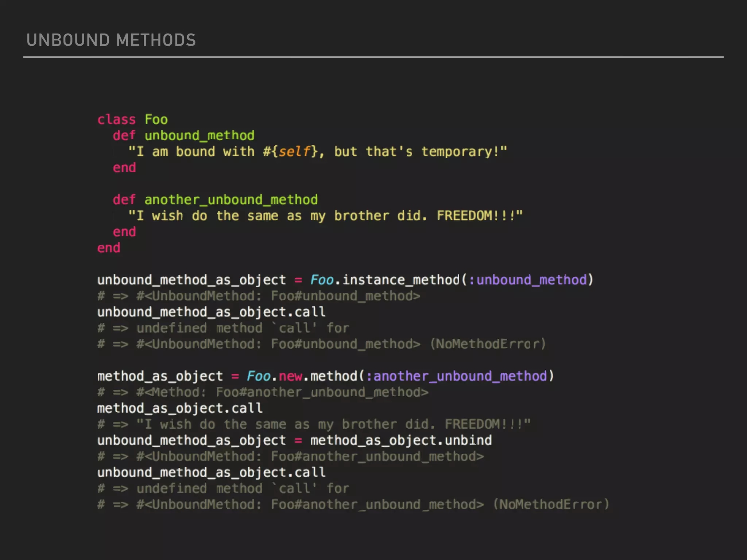This screenshot has width=747, height=560.
Task: Click the 'FREEDOM!!!' string in method body
Action: tap(475, 216)
